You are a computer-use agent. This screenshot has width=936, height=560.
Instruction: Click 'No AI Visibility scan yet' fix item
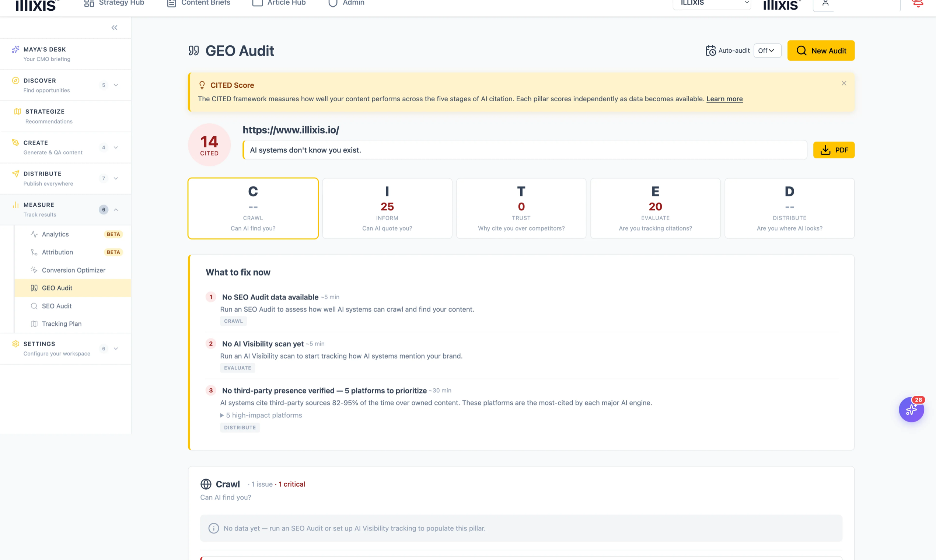(263, 344)
